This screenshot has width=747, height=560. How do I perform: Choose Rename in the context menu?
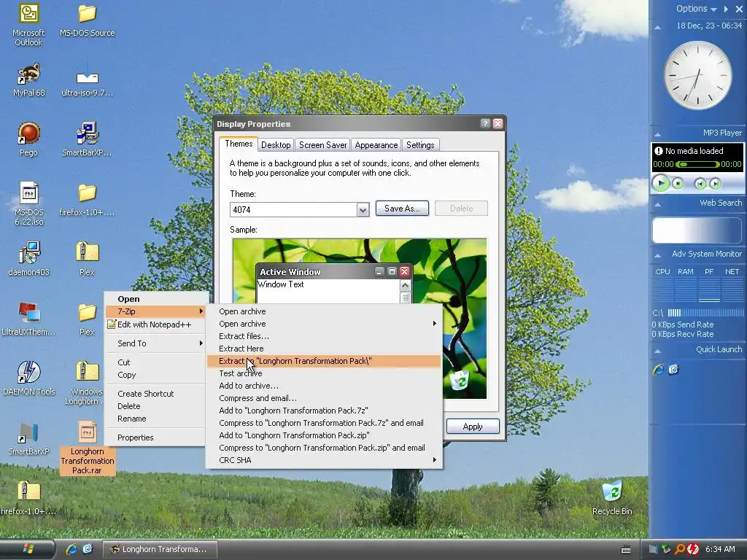coord(156,419)
